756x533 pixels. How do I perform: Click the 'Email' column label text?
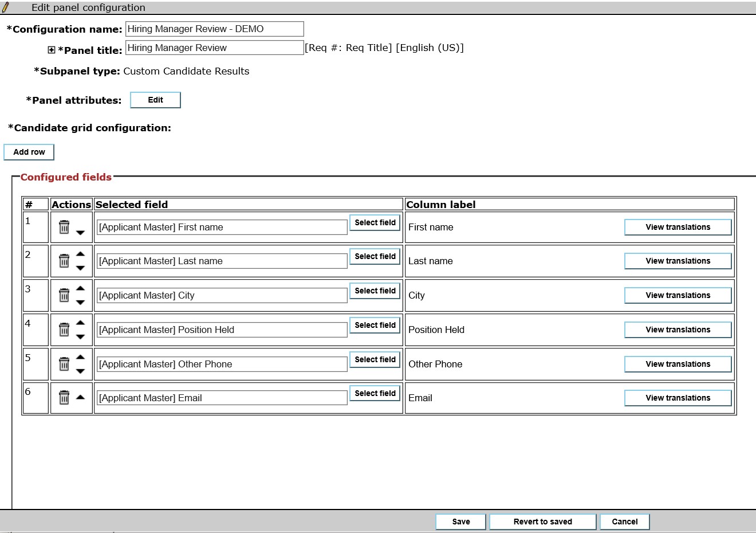click(x=420, y=398)
